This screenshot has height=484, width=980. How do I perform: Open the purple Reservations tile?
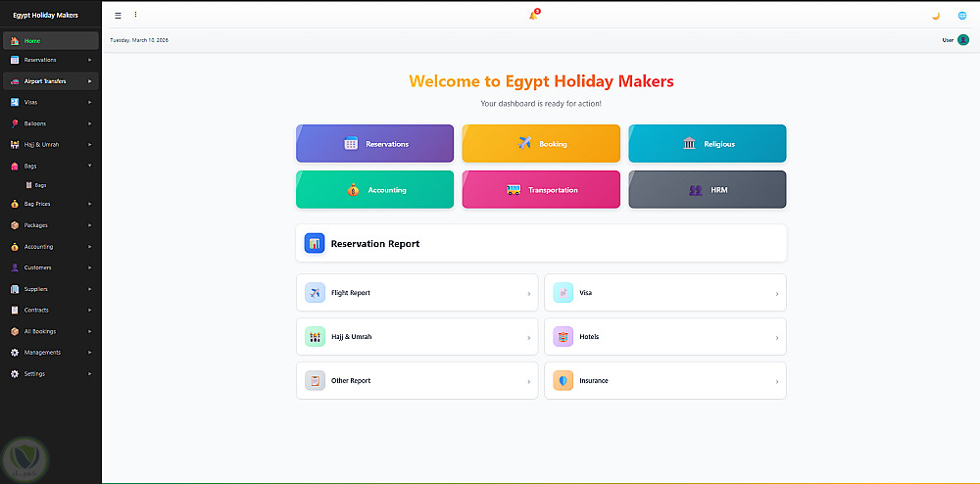click(x=375, y=144)
